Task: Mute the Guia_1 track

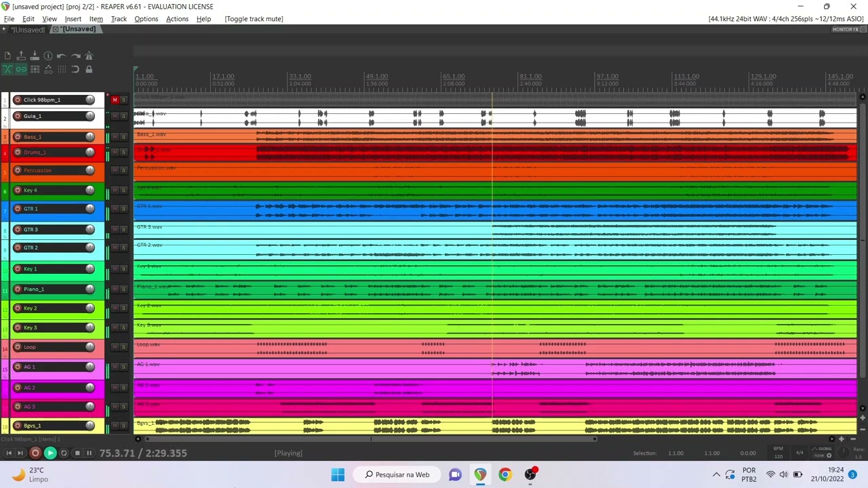Action: pyautogui.click(x=115, y=116)
